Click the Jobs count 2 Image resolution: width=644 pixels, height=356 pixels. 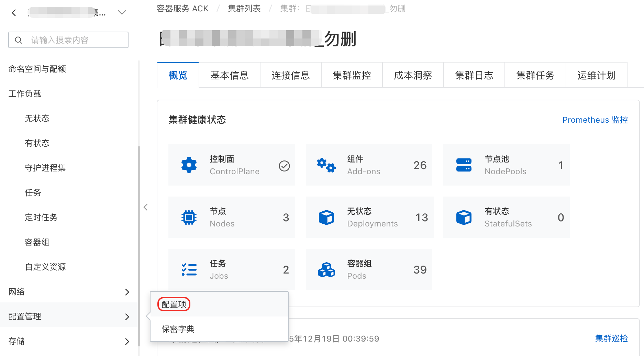(x=286, y=270)
